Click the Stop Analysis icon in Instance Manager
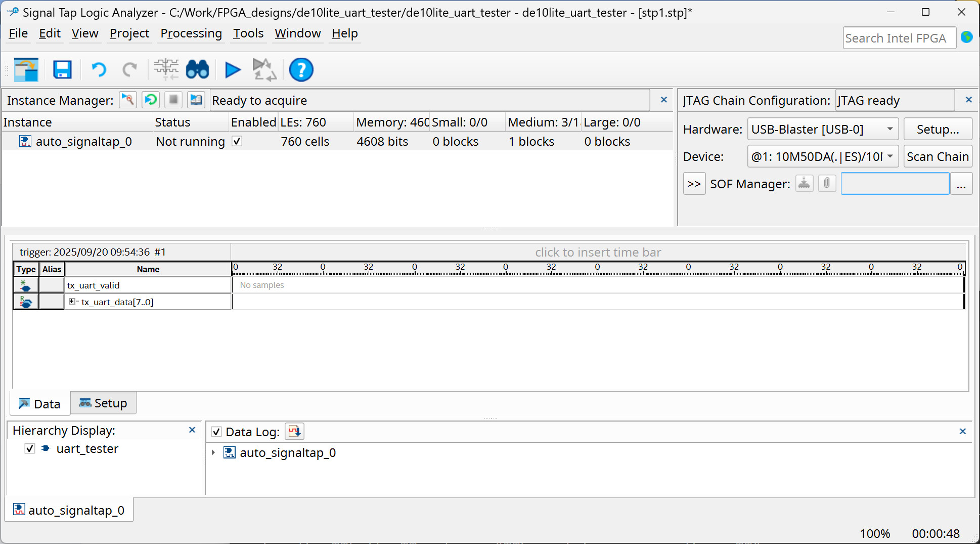Screen dimensions: 980x544 pyautogui.click(x=173, y=100)
